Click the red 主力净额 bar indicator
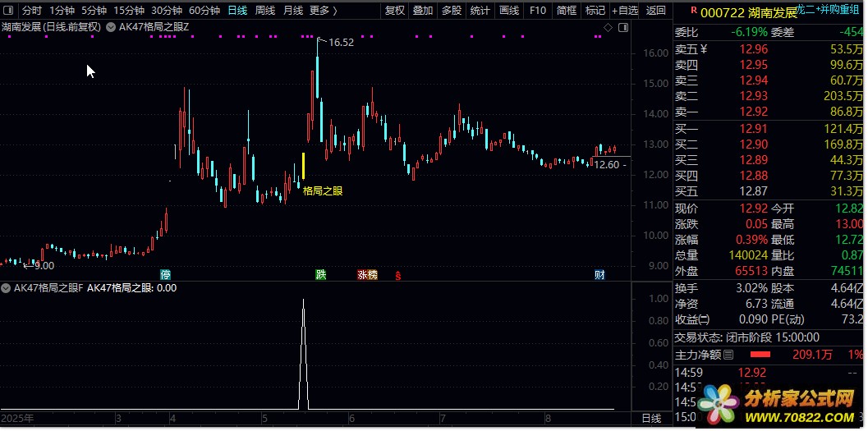 760,355
